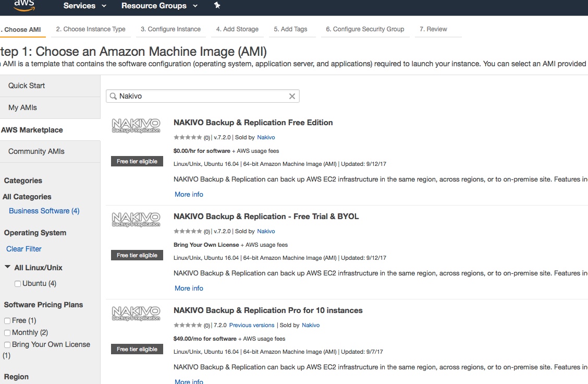Click Clear Filter link

pyautogui.click(x=23, y=249)
